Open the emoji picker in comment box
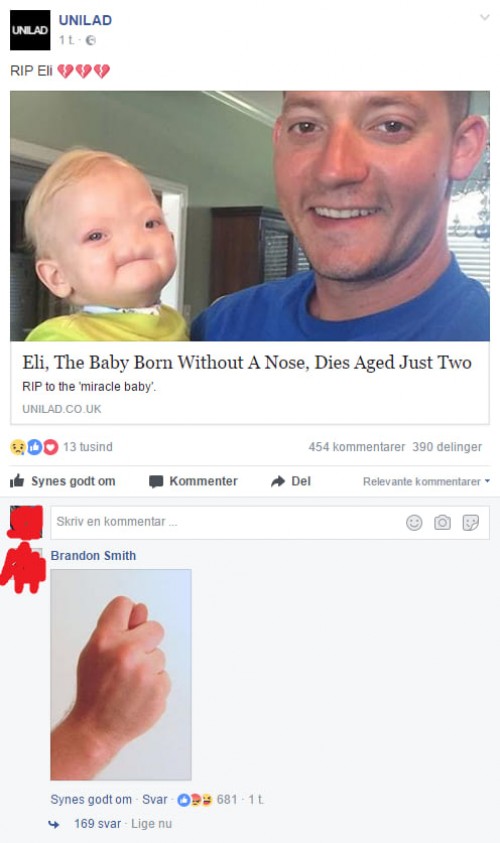 click(x=414, y=523)
